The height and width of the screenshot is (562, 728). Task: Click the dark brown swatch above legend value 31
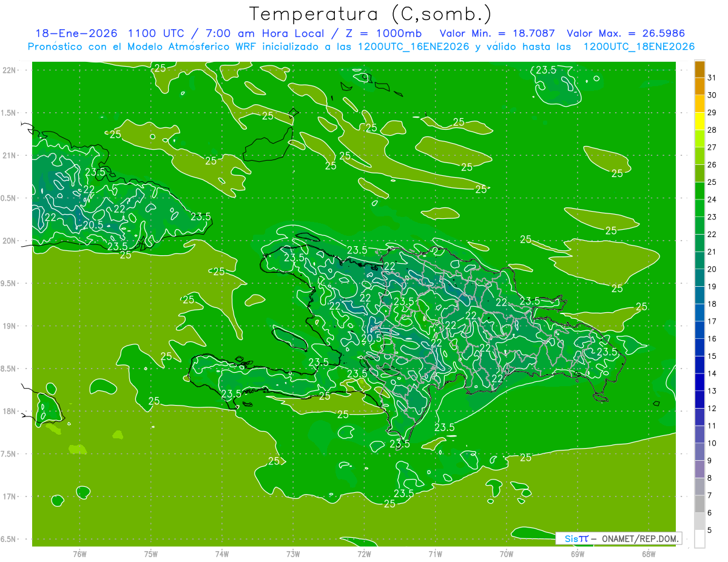tap(699, 69)
